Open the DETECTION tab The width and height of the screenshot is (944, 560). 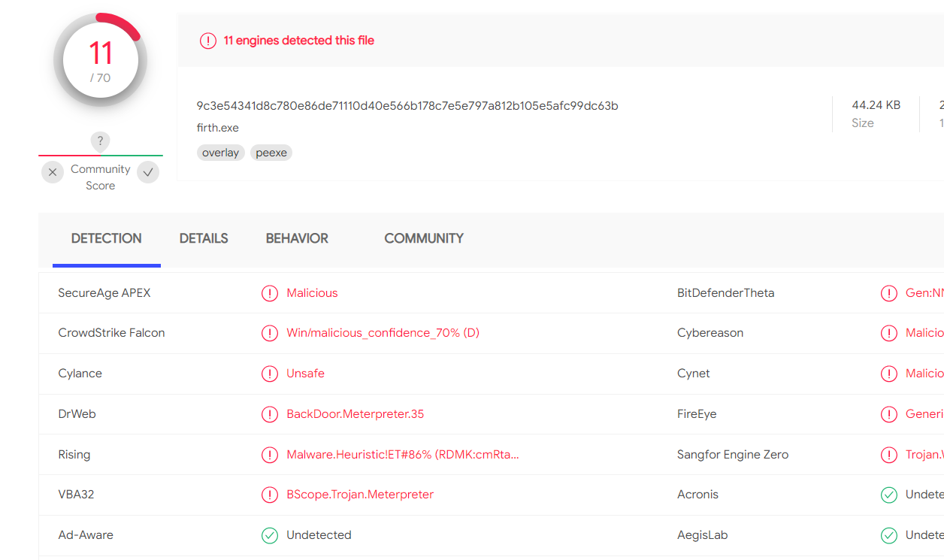click(x=107, y=239)
